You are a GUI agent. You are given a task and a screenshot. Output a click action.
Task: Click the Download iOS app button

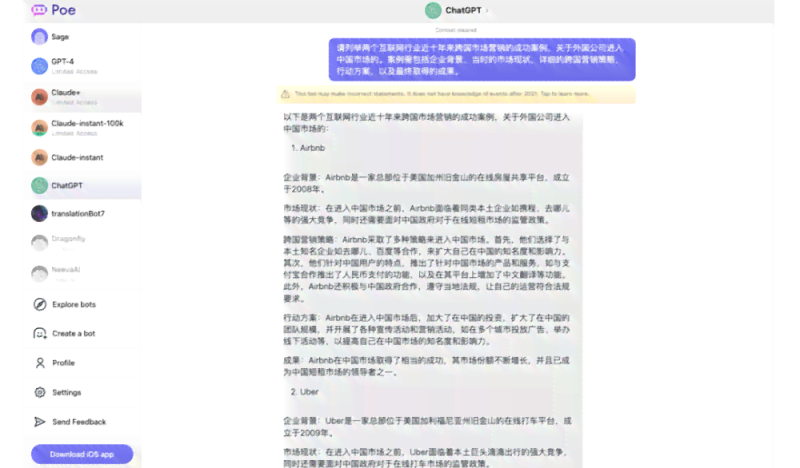[82, 454]
